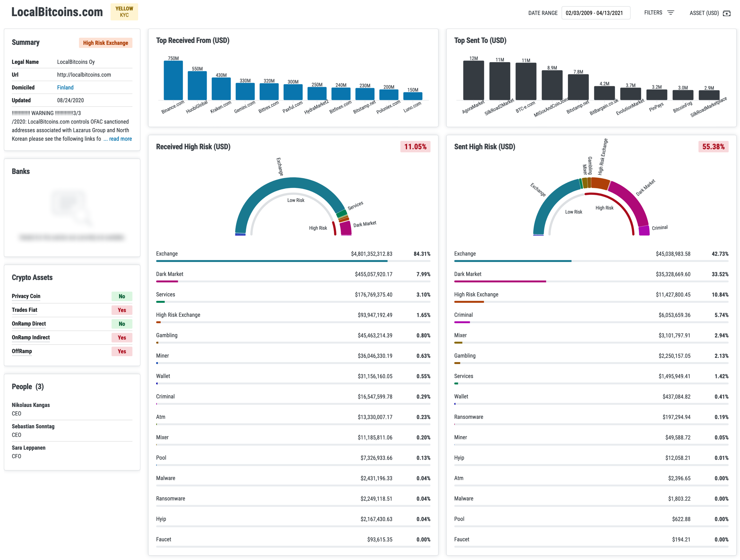Select Nikolaus Kangas in People

pyautogui.click(x=31, y=405)
